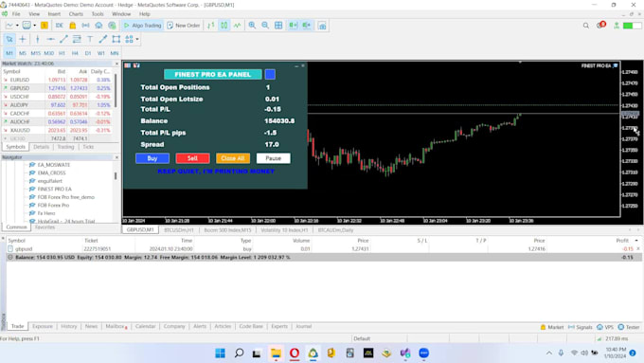Switch to Market Watch Ticks tab
Viewport: 644px width, 363px height.
(88, 147)
